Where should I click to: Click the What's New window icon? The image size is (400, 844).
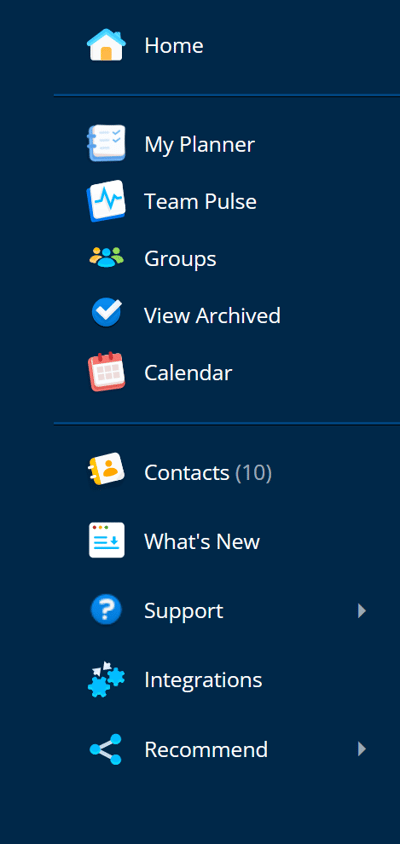[x=107, y=540]
